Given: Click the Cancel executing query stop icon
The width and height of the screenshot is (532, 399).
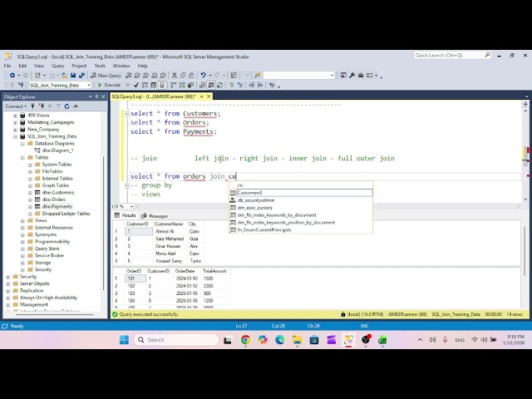Looking at the screenshot, I should pos(127,85).
